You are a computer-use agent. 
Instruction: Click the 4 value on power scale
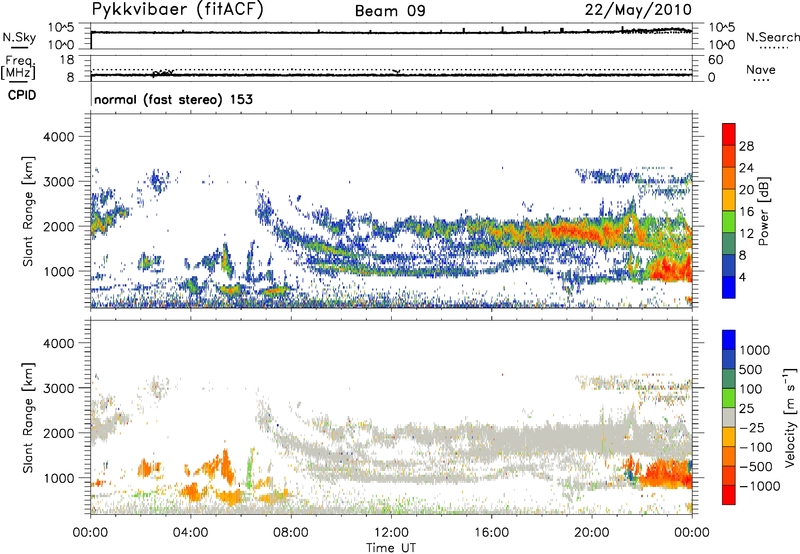[x=742, y=277]
